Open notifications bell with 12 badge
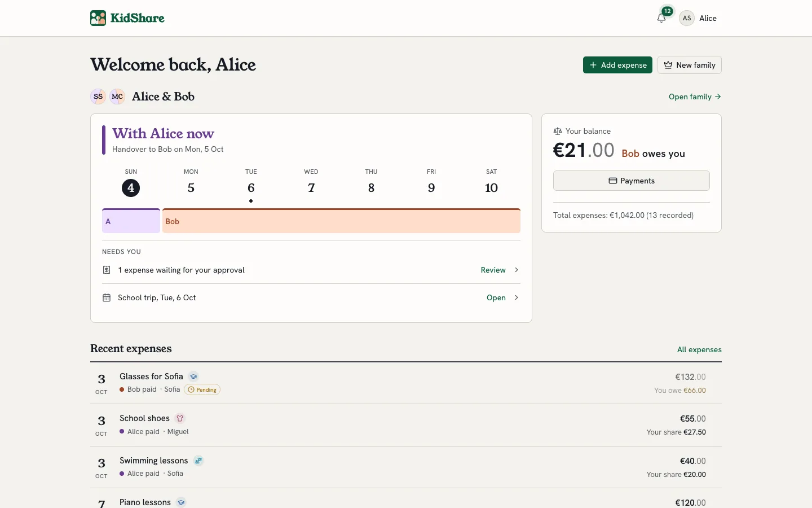812x508 pixels. 662,17
